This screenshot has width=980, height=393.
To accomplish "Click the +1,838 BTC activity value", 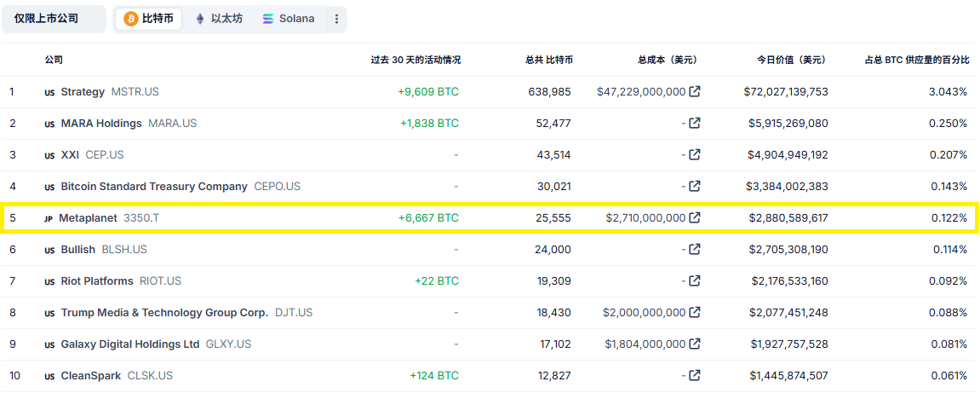I will [429, 124].
